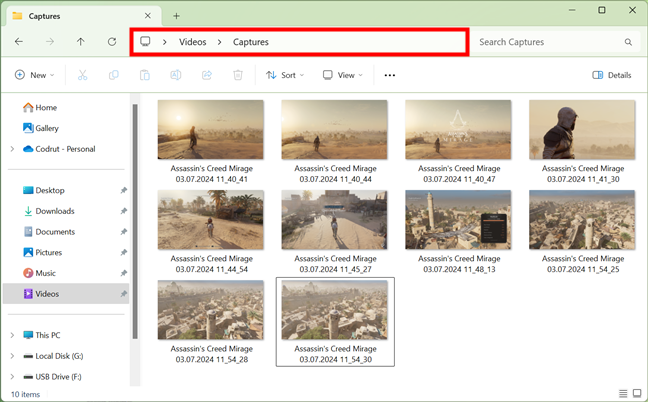Screen dimensions: 648x402
Task: Open Home in the navigation pane
Action: click(40, 107)
